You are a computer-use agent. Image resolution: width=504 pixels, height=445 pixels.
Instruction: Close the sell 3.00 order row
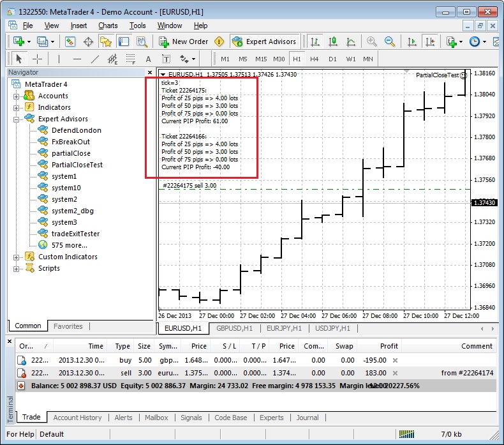[395, 373]
